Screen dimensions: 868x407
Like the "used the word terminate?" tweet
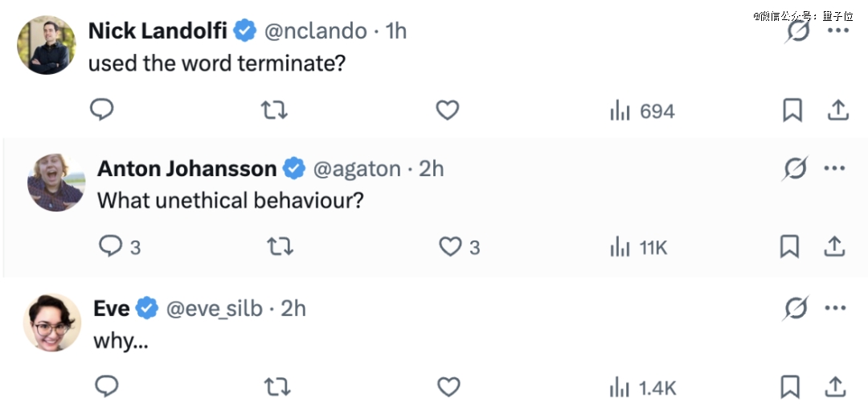pyautogui.click(x=447, y=110)
